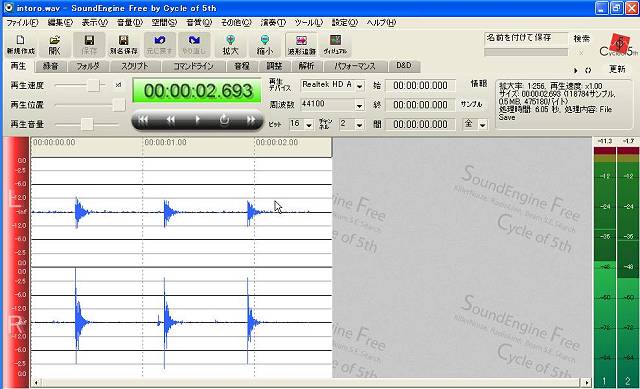Image resolution: width=640 pixels, height=389 pixels.
Task: Switch to the パフォーマンス tab
Action: click(354, 66)
